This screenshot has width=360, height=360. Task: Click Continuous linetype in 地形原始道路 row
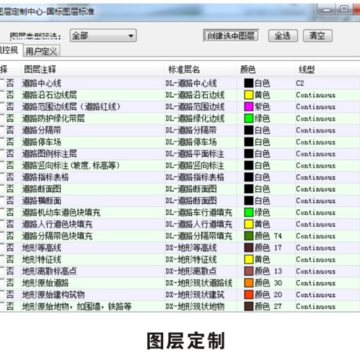(315, 283)
